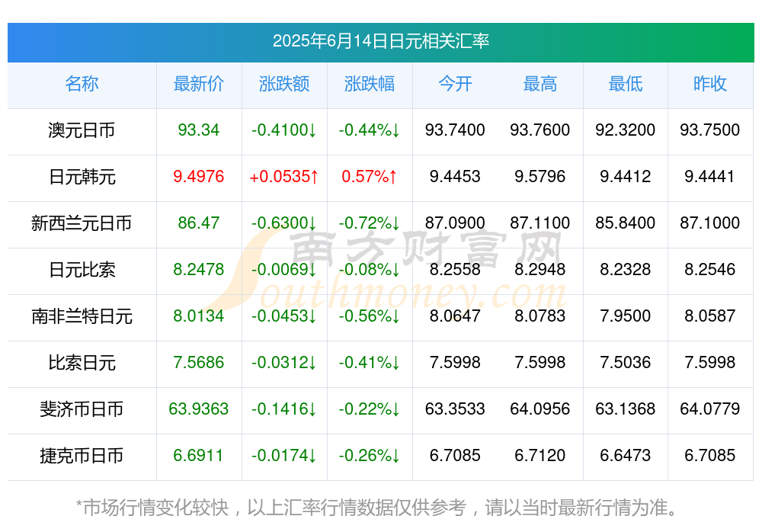Click the 涨跌幅 column header
Viewport: 762px width, 532px height.
(x=370, y=84)
